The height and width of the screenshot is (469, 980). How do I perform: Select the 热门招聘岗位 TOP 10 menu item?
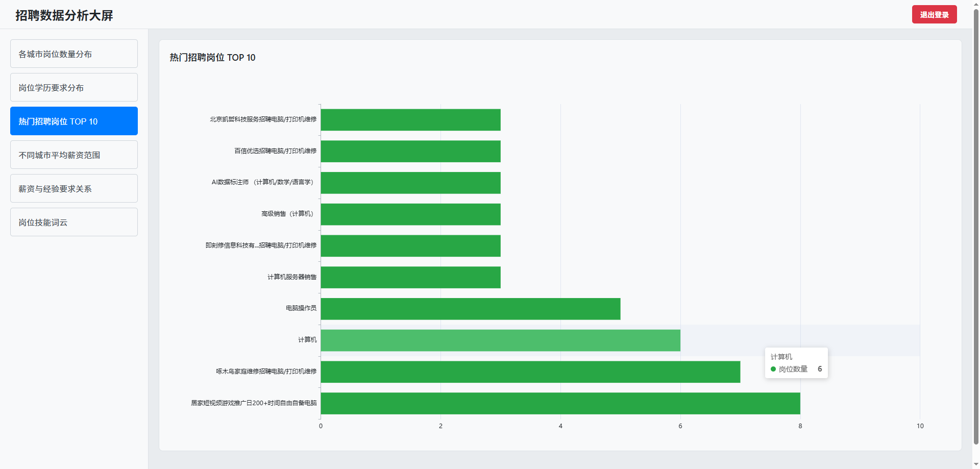pos(74,121)
